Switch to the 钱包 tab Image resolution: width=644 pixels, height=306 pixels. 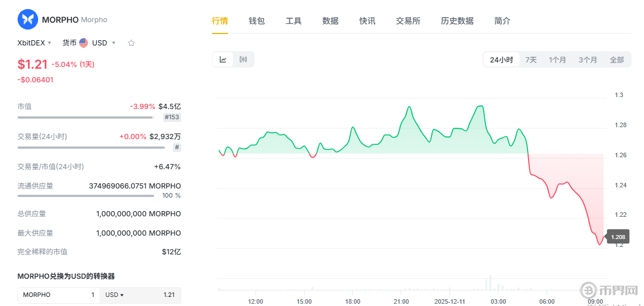[x=257, y=21]
